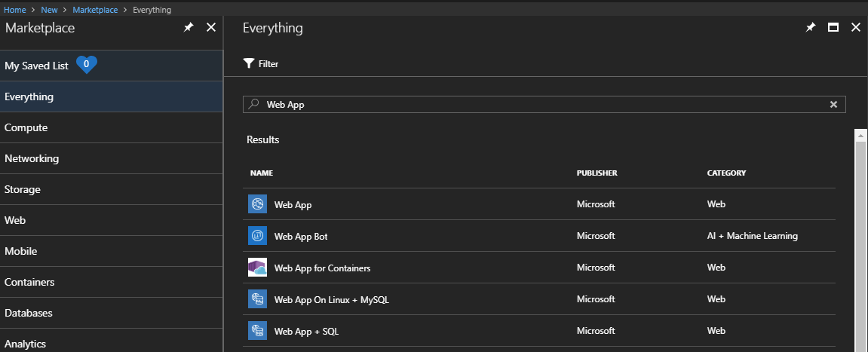
Task: Sort results by the NAME column header
Action: point(261,173)
